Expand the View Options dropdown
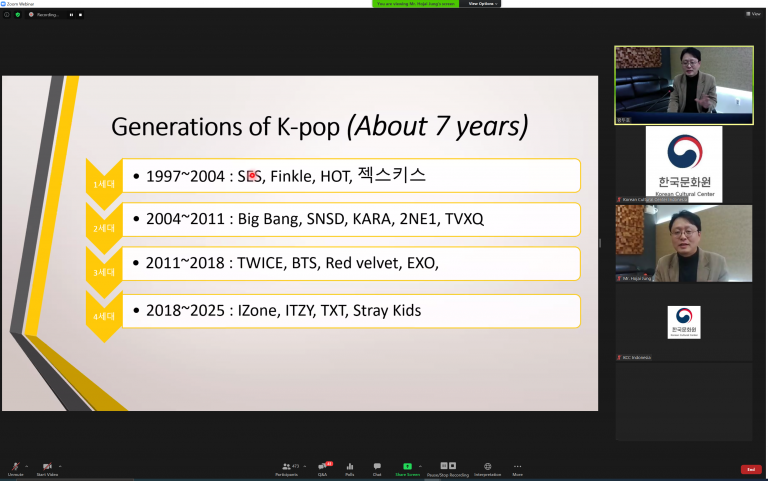This screenshot has height=481, width=768. pos(482,4)
